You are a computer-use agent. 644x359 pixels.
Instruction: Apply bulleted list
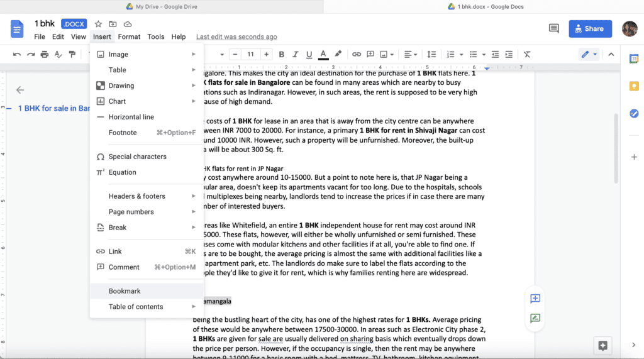(x=473, y=55)
